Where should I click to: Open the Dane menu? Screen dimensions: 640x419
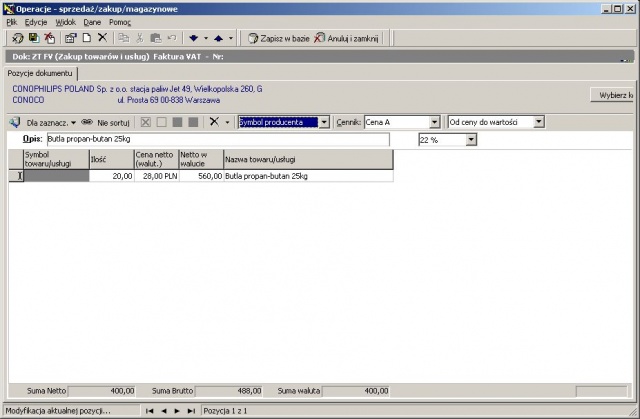[92, 22]
